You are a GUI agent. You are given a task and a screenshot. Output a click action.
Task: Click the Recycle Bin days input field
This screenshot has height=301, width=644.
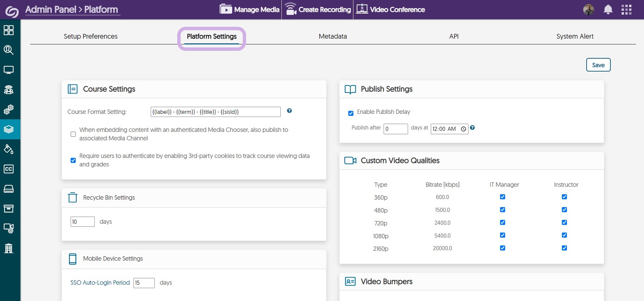[x=82, y=222]
